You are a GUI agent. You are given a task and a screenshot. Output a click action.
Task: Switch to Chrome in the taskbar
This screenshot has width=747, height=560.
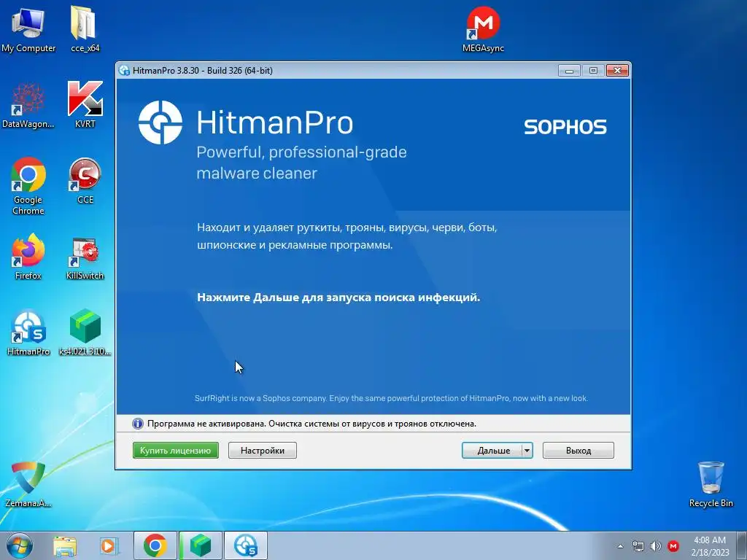tap(155, 545)
